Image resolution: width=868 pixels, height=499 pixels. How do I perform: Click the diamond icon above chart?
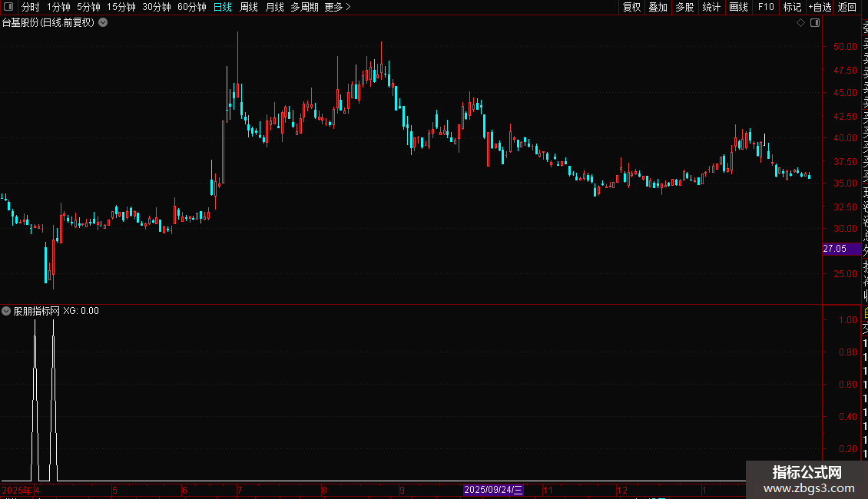click(x=800, y=23)
